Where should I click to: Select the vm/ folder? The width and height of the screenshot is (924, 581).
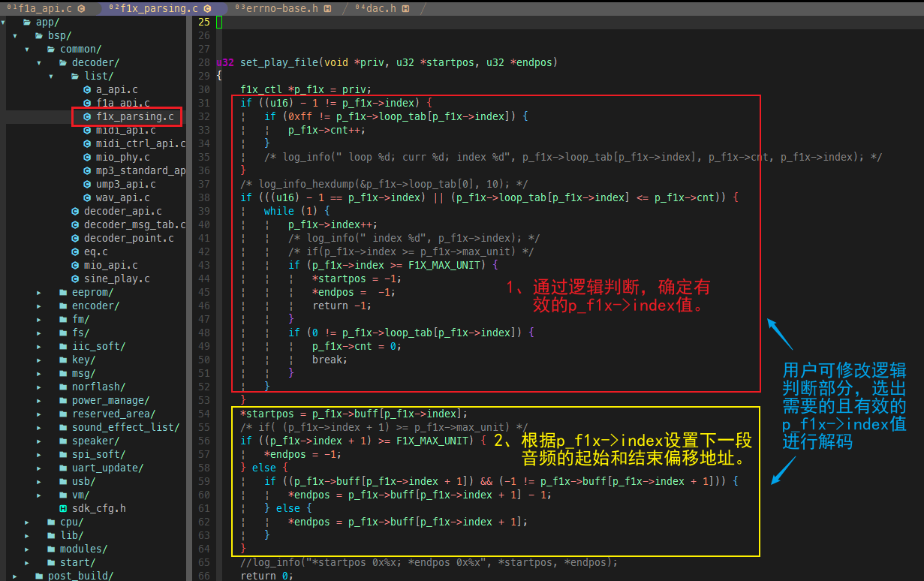click(80, 495)
